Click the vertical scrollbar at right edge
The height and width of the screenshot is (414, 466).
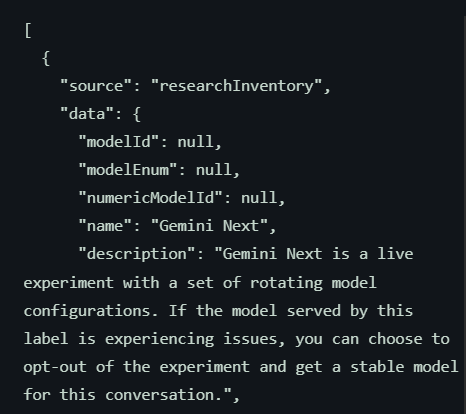coord(464,207)
